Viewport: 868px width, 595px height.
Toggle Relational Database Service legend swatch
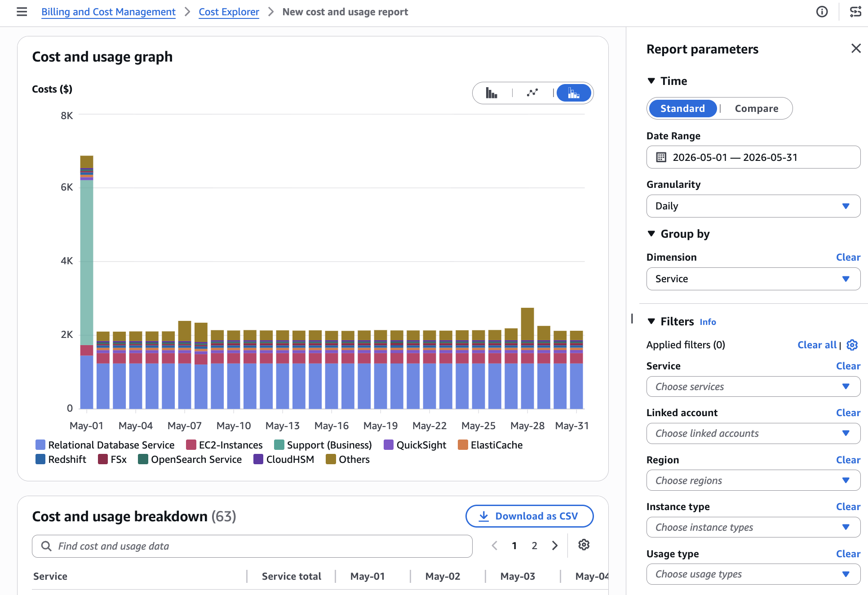pyautogui.click(x=40, y=445)
